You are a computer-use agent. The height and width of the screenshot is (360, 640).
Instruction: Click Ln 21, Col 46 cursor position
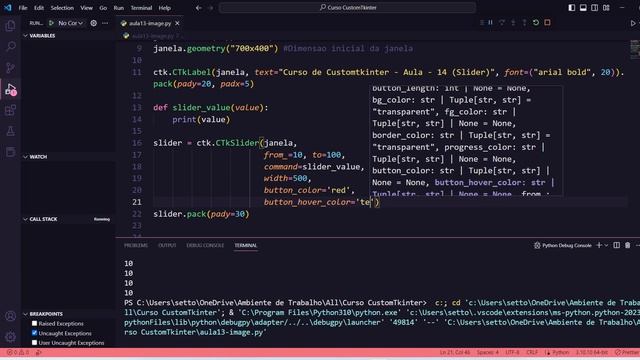[455, 352]
